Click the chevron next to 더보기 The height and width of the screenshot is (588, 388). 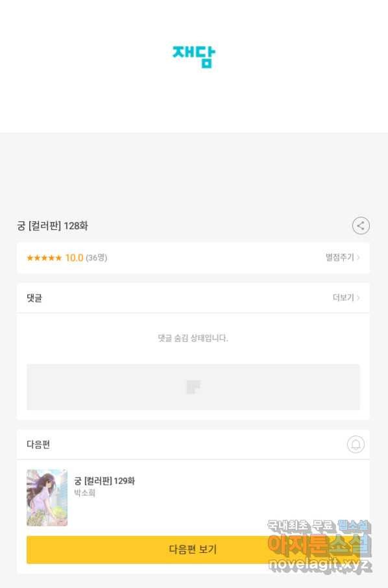tap(358, 297)
